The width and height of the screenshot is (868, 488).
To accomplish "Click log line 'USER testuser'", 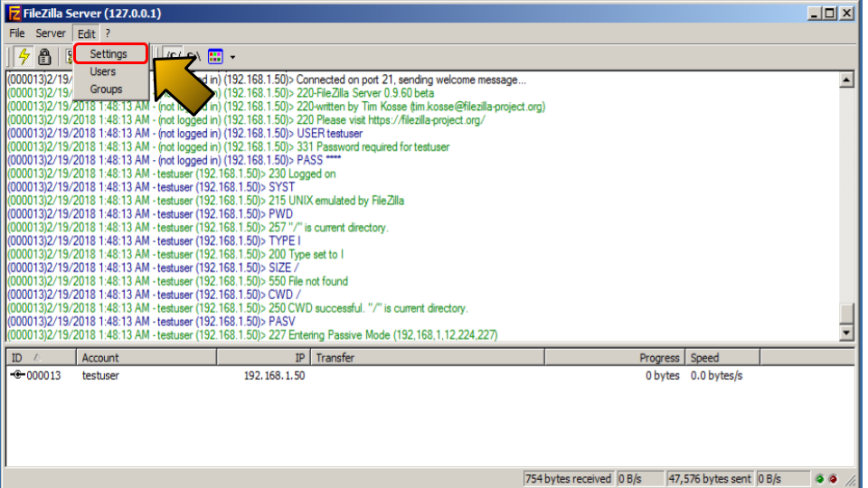I will point(184,134).
